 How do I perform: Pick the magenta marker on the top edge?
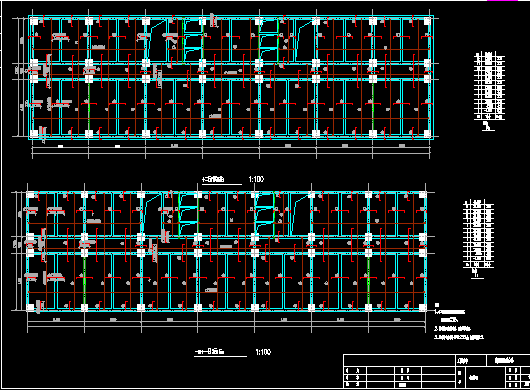pos(502,1)
